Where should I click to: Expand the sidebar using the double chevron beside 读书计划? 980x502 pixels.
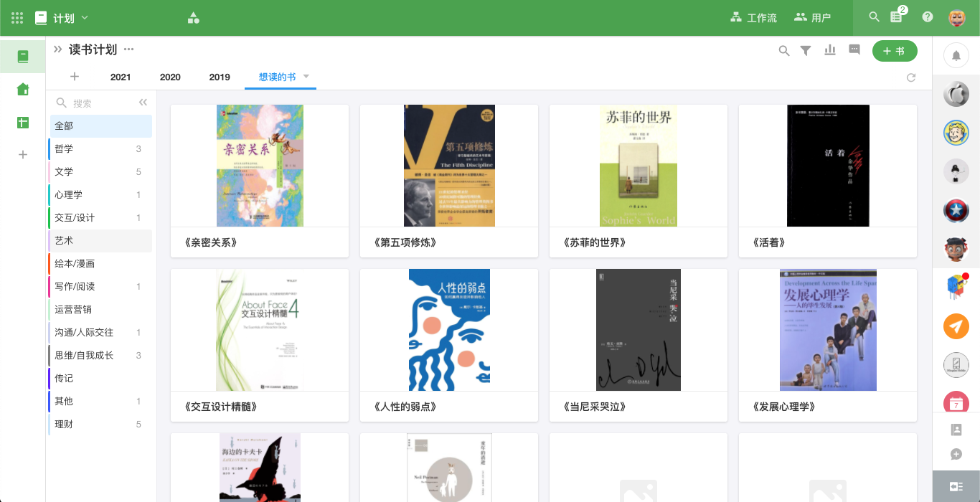tap(58, 49)
